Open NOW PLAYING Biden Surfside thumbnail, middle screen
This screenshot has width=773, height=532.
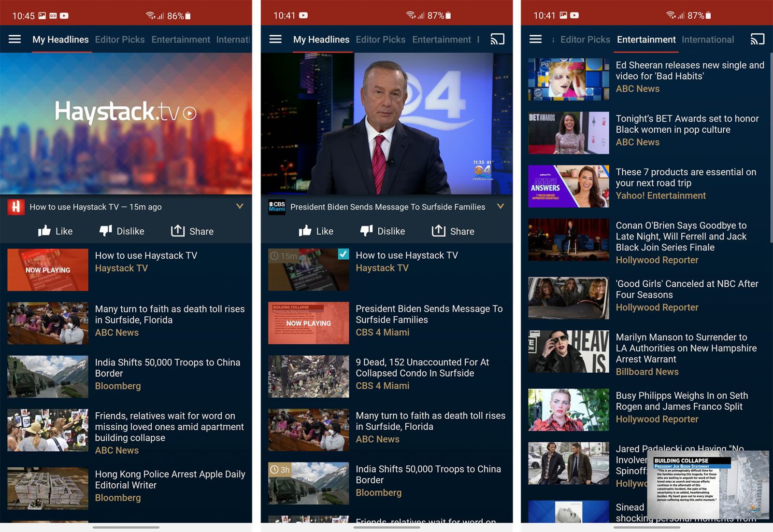(308, 323)
